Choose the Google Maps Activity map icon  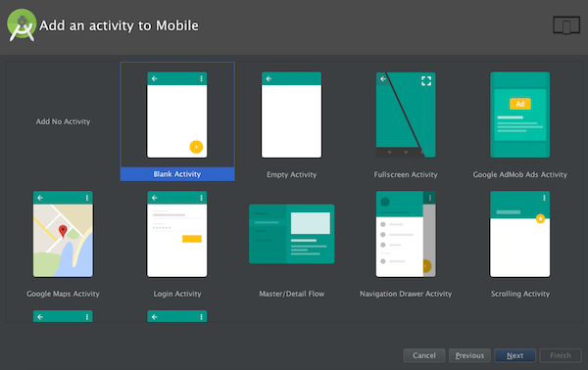63,234
